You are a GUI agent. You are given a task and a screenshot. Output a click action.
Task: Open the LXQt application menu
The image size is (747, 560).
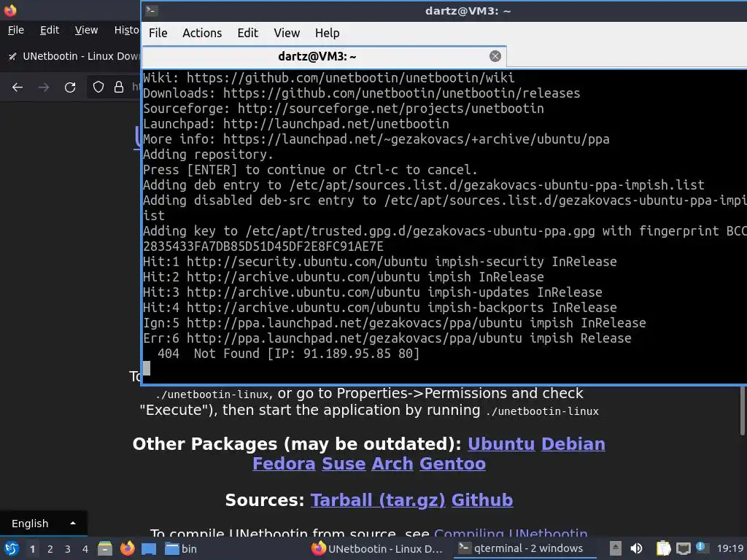click(x=12, y=548)
